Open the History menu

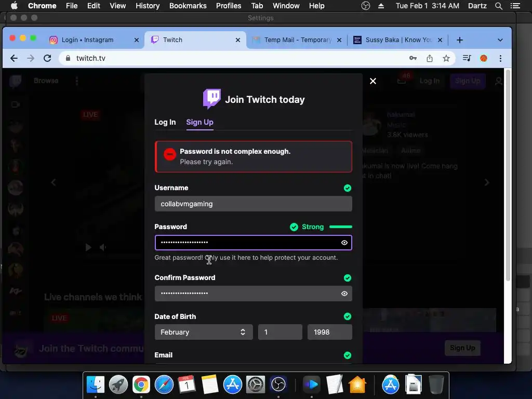(148, 6)
